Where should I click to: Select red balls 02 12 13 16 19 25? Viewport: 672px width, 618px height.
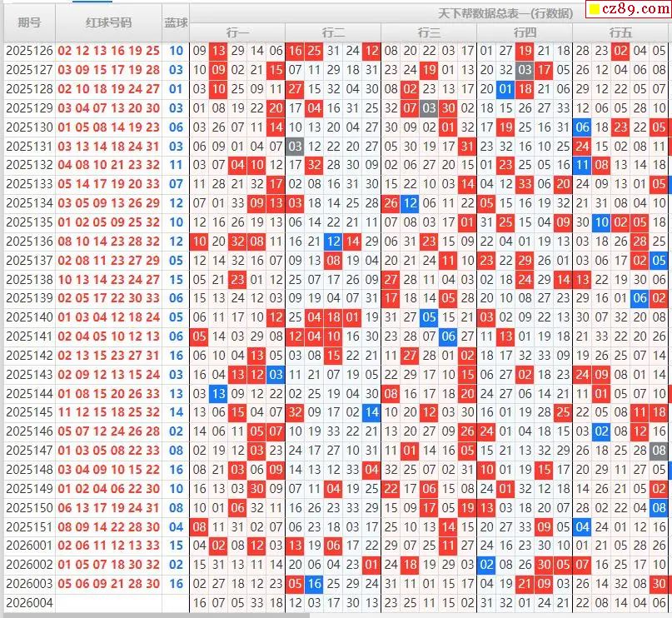tap(108, 51)
